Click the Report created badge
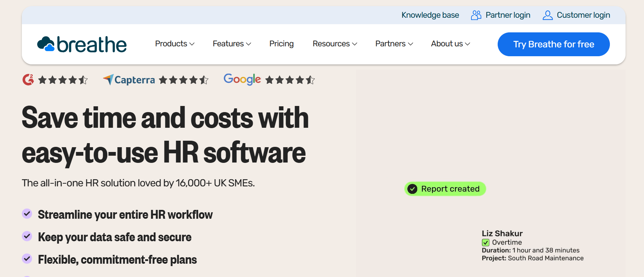This screenshot has height=277, width=644. pyautogui.click(x=445, y=189)
